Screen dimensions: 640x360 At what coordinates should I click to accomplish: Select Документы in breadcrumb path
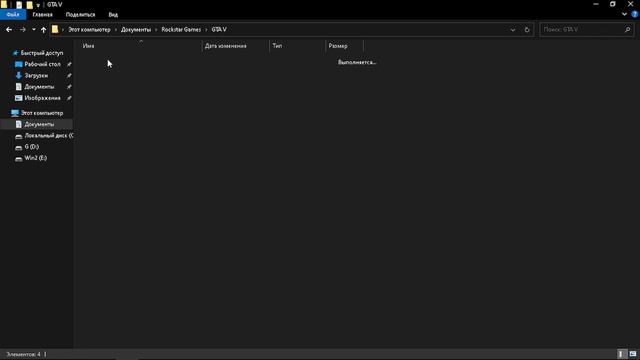136,29
